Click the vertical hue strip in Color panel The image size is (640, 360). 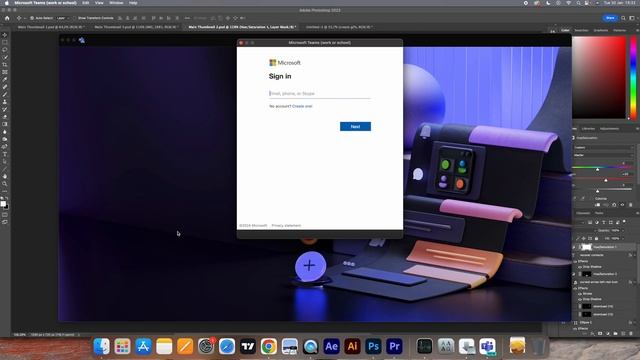pyautogui.click(x=633, y=77)
